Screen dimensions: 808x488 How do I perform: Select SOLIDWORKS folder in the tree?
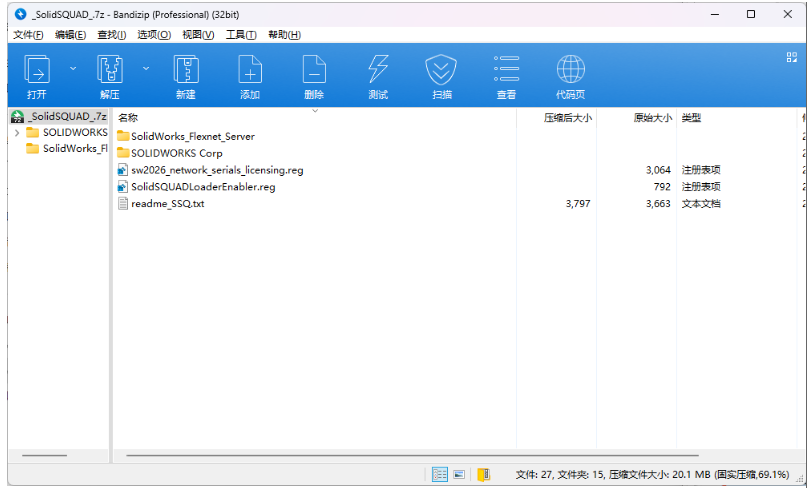(x=67, y=132)
